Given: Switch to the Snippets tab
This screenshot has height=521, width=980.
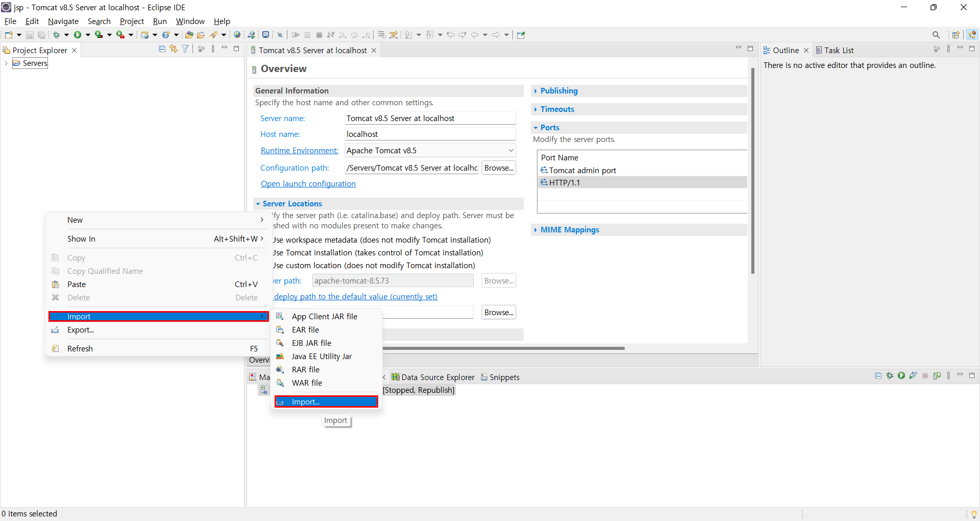Looking at the screenshot, I should tap(500, 377).
